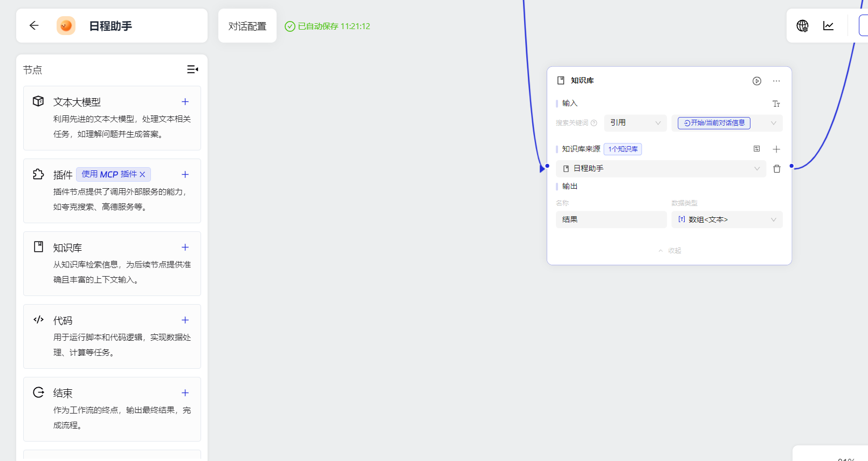The image size is (868, 461).
Task: Click the 结束 exit icon
Action: [38, 393]
